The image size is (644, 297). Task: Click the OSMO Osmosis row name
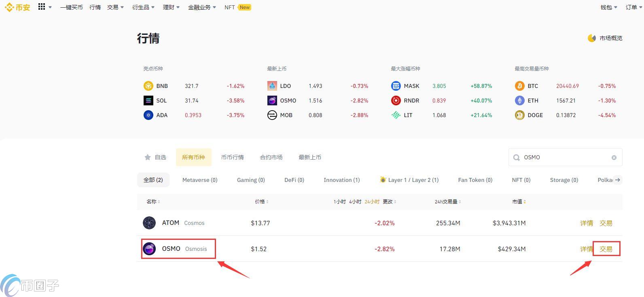click(184, 249)
